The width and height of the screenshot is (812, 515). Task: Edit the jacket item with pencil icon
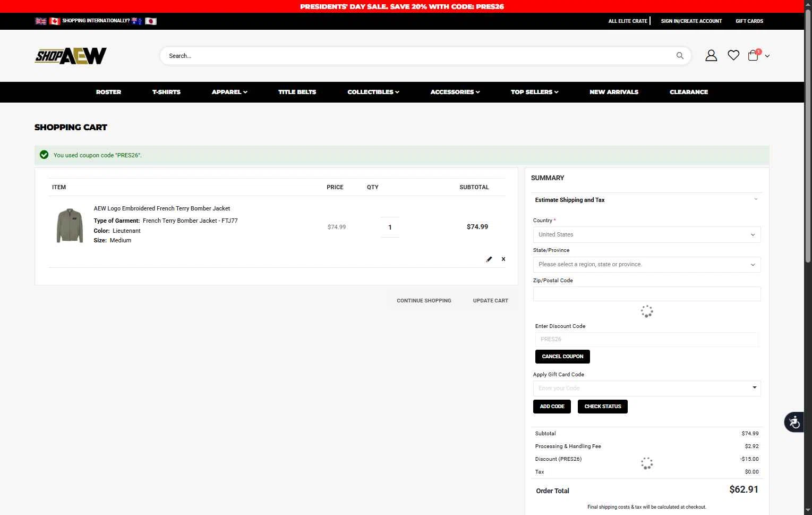tap(489, 259)
